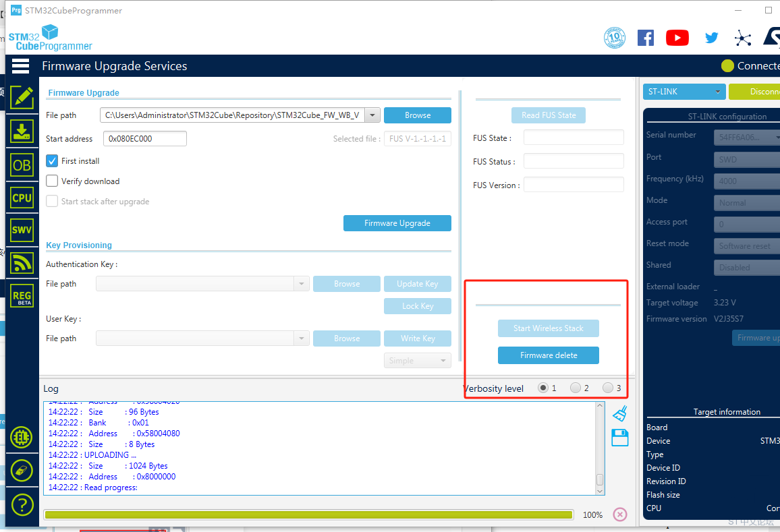Screen dimensions: 780x532
Task: Click FUS State field
Action: tap(574, 138)
